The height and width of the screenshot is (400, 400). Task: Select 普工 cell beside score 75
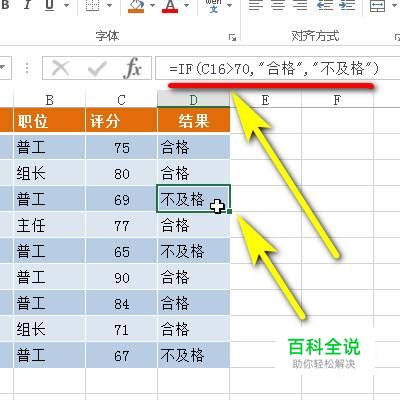tap(49, 147)
